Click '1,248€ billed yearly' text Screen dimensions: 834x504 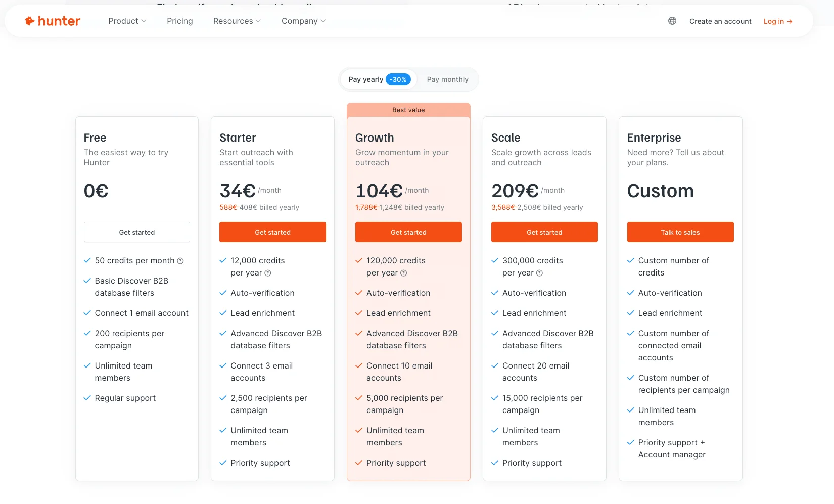[x=412, y=207]
